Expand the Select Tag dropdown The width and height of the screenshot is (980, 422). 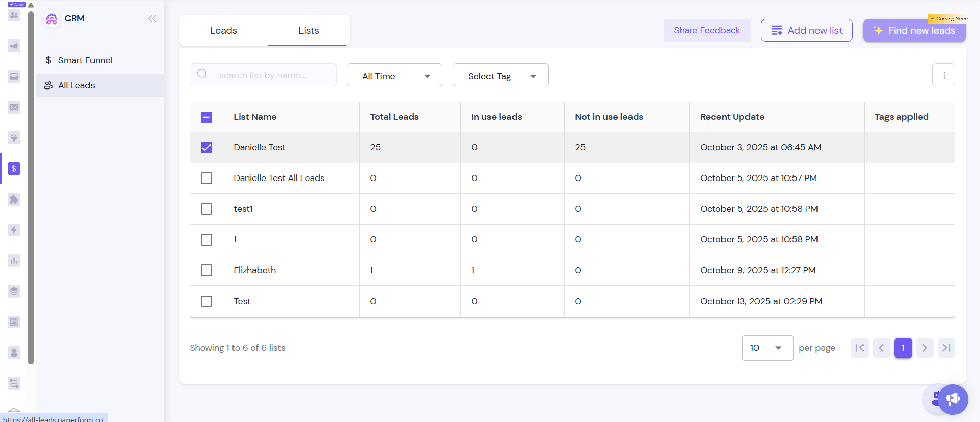coord(500,76)
